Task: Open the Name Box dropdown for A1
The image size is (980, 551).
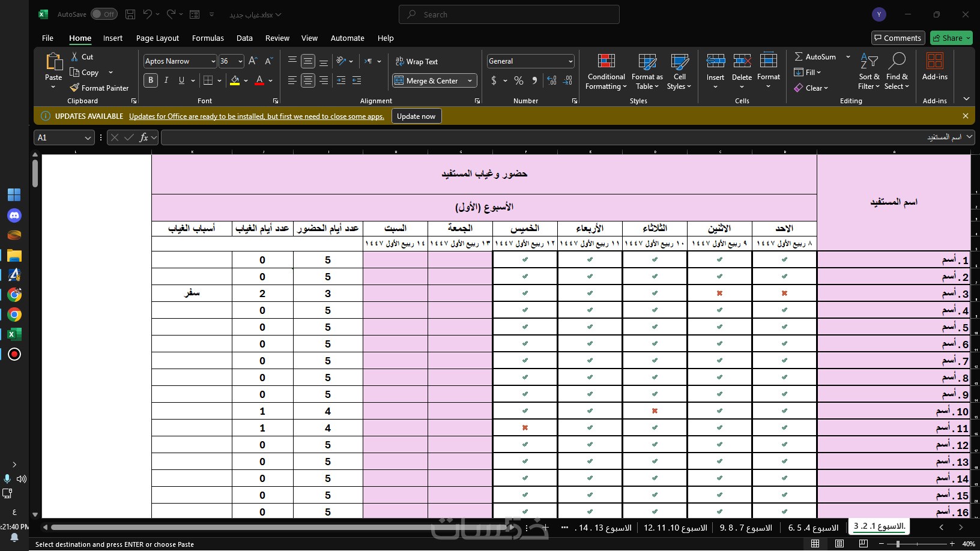Action: pyautogui.click(x=88, y=138)
